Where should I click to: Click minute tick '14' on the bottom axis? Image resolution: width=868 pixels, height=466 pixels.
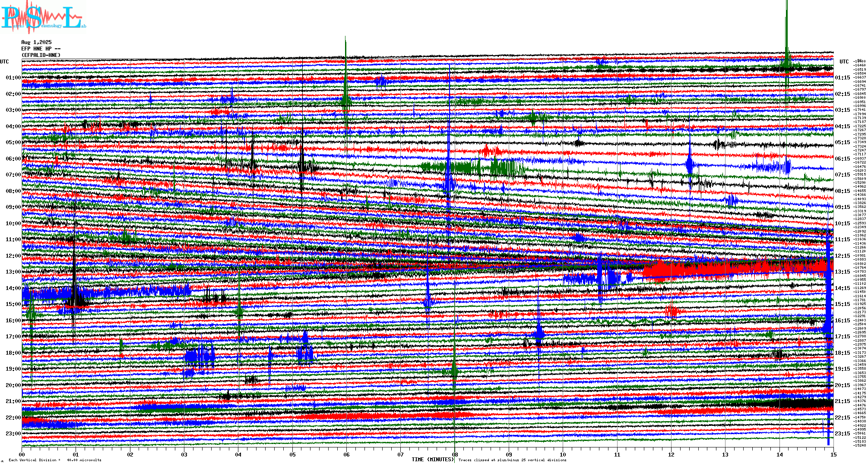click(x=779, y=454)
